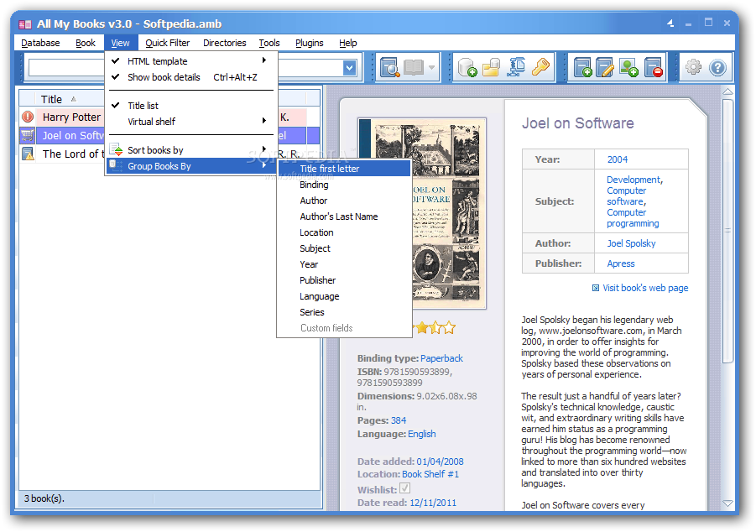Click the new database icon
This screenshot has height=532, width=756.
coord(467,67)
